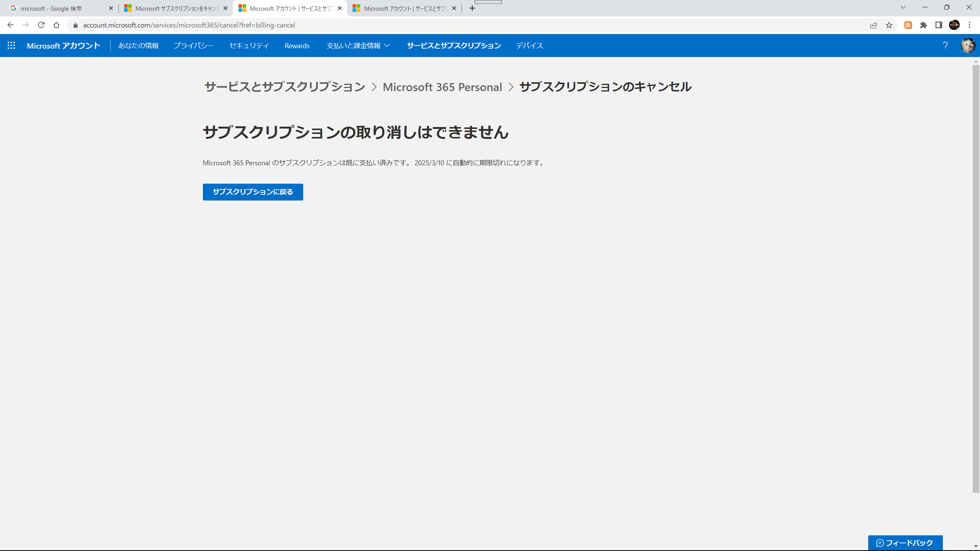Image resolution: width=980 pixels, height=551 pixels.
Task: Go to サービスとサブスクリプション breadcrumb link
Action: tap(285, 87)
